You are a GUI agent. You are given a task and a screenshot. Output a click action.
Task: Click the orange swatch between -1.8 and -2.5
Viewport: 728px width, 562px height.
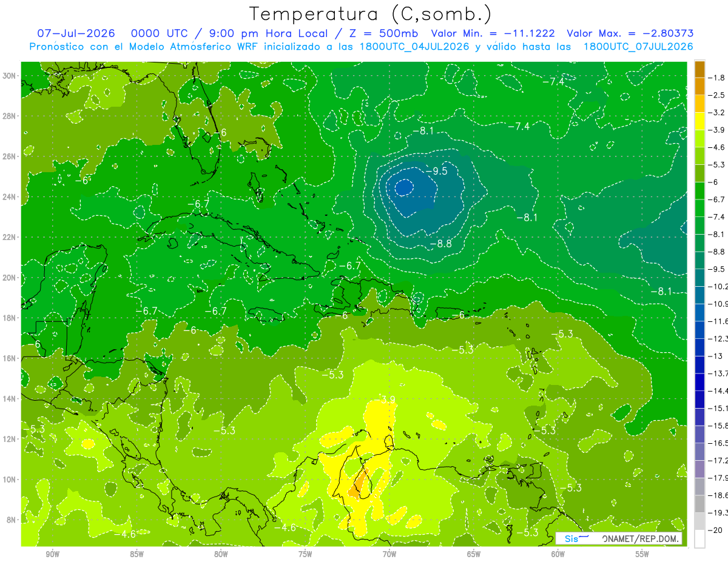[699, 86]
